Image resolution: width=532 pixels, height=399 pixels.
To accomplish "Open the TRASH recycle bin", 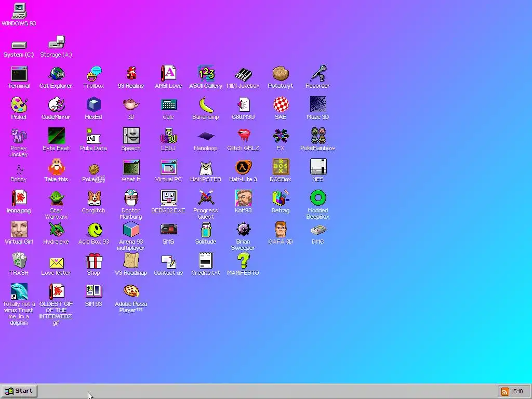I will tap(19, 261).
